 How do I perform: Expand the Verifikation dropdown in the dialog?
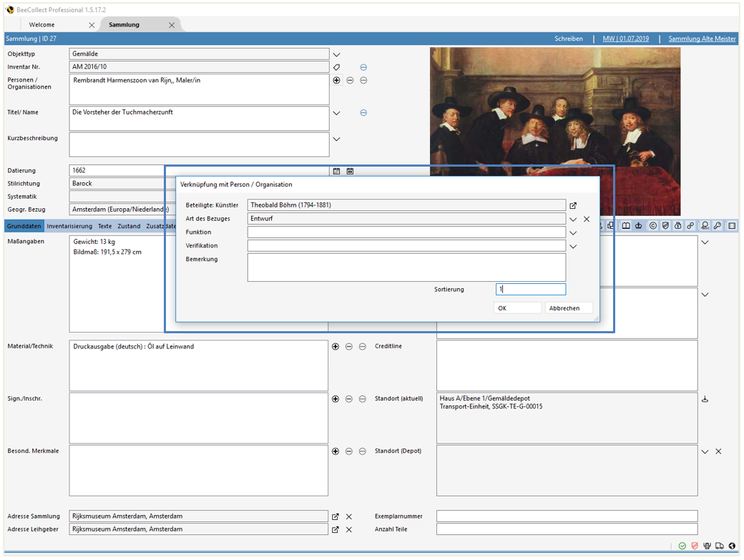click(574, 246)
